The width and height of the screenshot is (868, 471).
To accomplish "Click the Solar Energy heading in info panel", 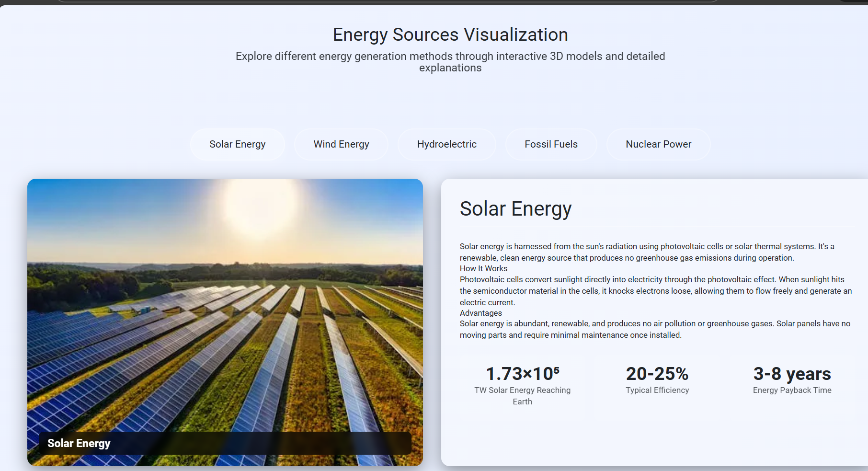I will (x=515, y=209).
